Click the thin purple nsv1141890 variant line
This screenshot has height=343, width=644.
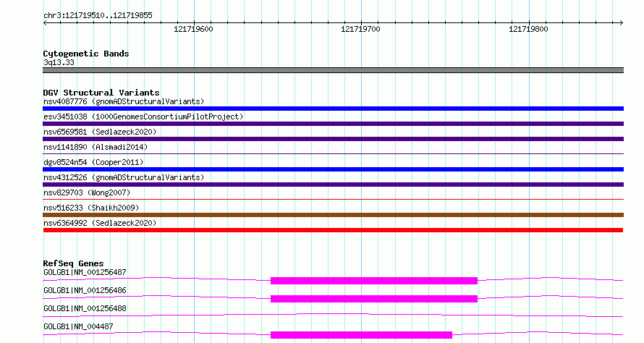333,154
